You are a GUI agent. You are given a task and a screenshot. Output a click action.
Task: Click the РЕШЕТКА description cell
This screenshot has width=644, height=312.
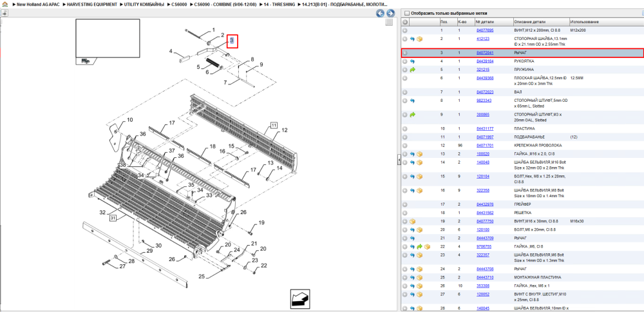(541, 213)
